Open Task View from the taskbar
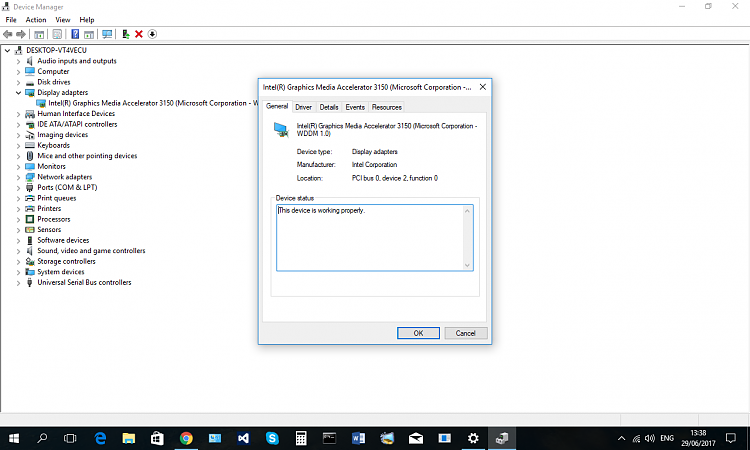This screenshot has height=450, width=750. pyautogui.click(x=70, y=438)
